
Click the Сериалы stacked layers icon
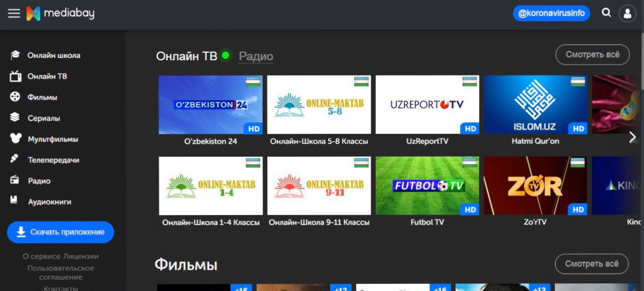(15, 118)
